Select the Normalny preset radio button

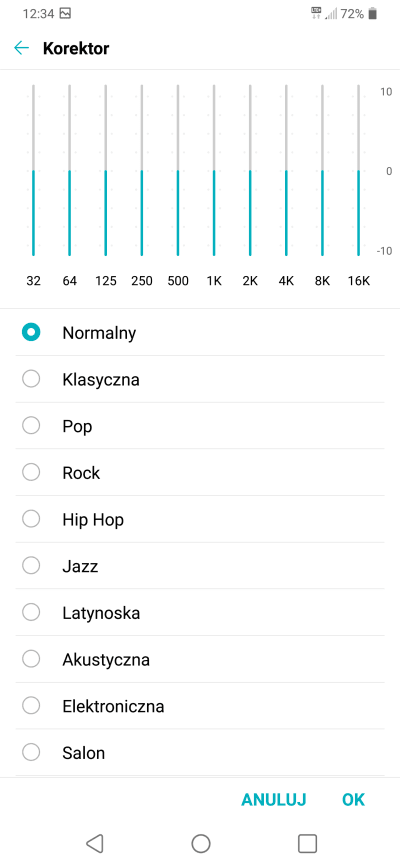coord(31,332)
